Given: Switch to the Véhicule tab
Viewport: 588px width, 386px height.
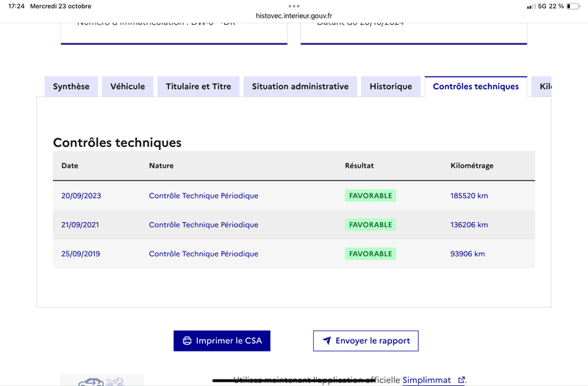Looking at the screenshot, I should (127, 87).
